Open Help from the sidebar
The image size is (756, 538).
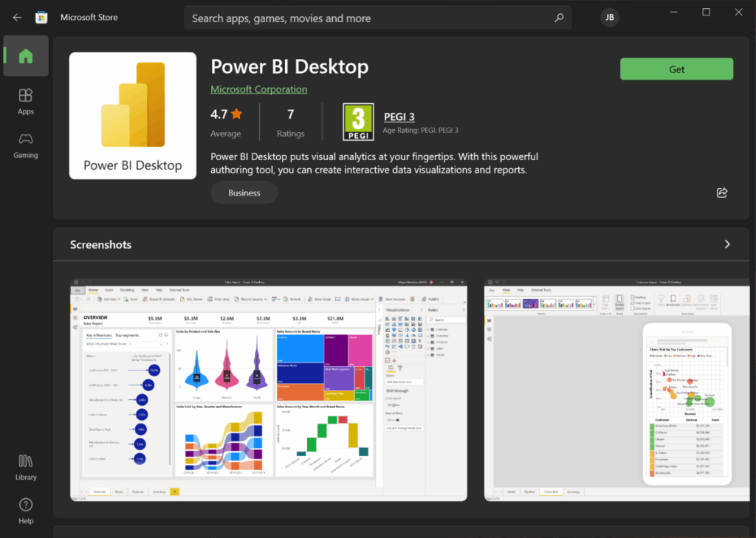(26, 510)
